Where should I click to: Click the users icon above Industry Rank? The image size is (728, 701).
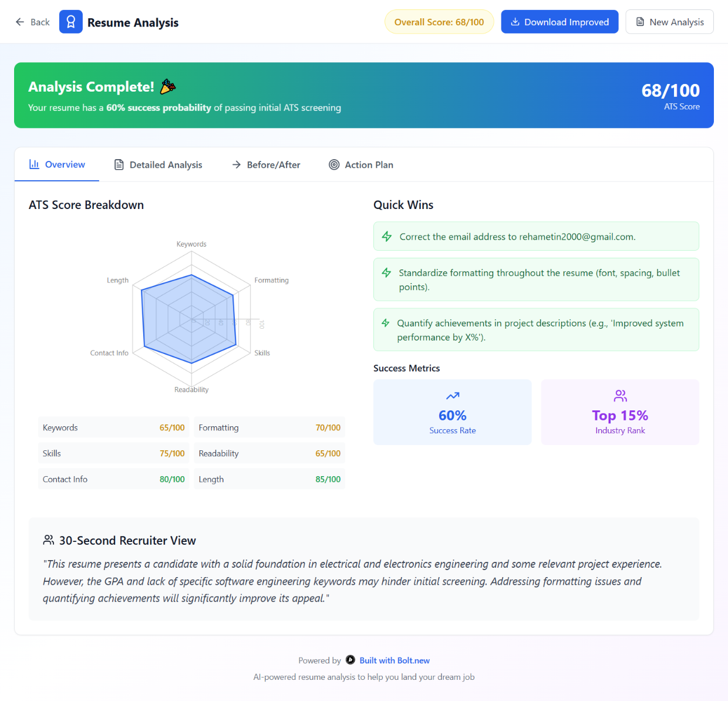(620, 396)
